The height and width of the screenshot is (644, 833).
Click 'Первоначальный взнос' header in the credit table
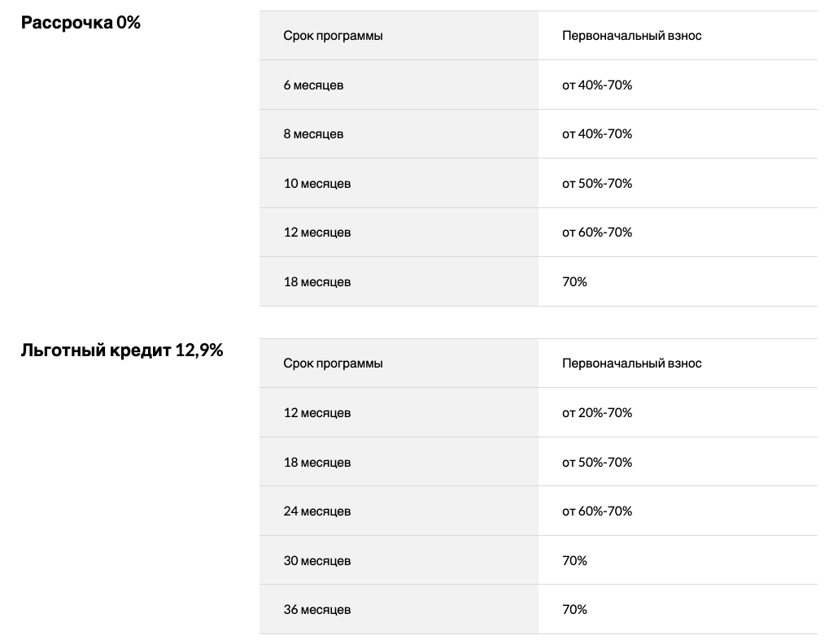click(x=631, y=363)
